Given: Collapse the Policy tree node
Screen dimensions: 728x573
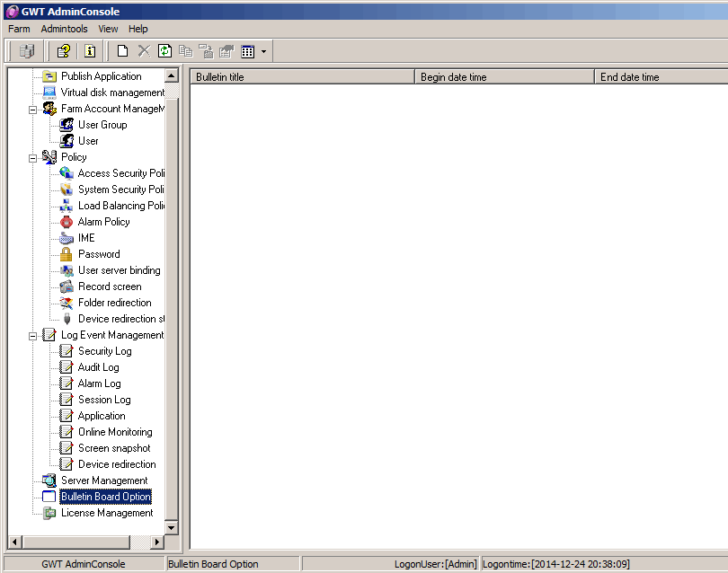Looking at the screenshot, I should pyautogui.click(x=33, y=157).
